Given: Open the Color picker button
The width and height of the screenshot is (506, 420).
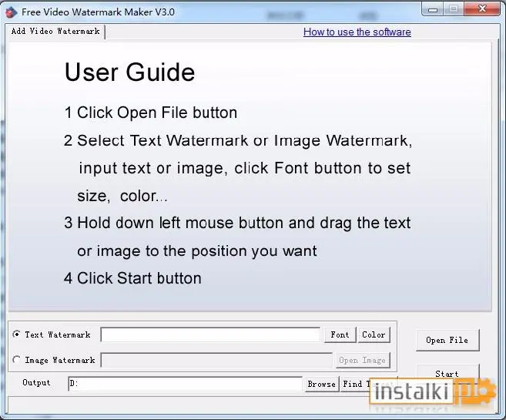Looking at the screenshot, I should click(374, 334).
